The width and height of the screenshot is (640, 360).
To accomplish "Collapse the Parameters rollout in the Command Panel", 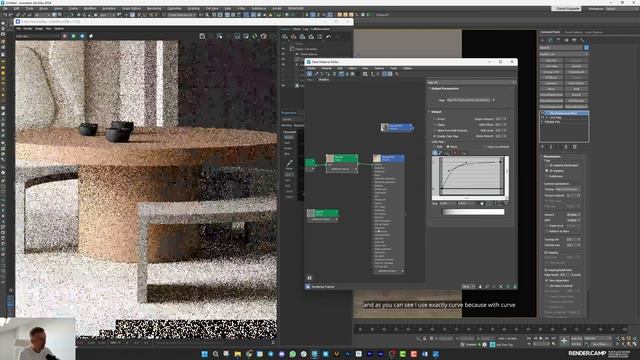I will pos(551,156).
